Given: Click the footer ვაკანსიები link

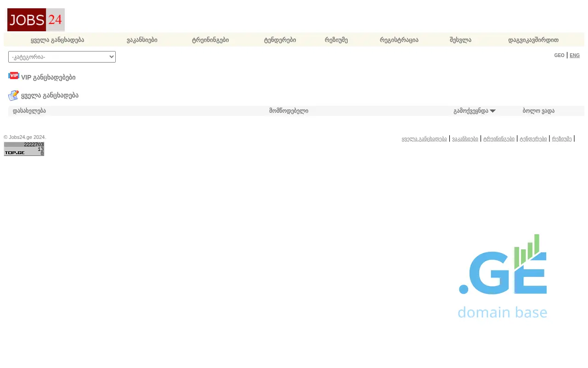Looking at the screenshot, I should 465,138.
